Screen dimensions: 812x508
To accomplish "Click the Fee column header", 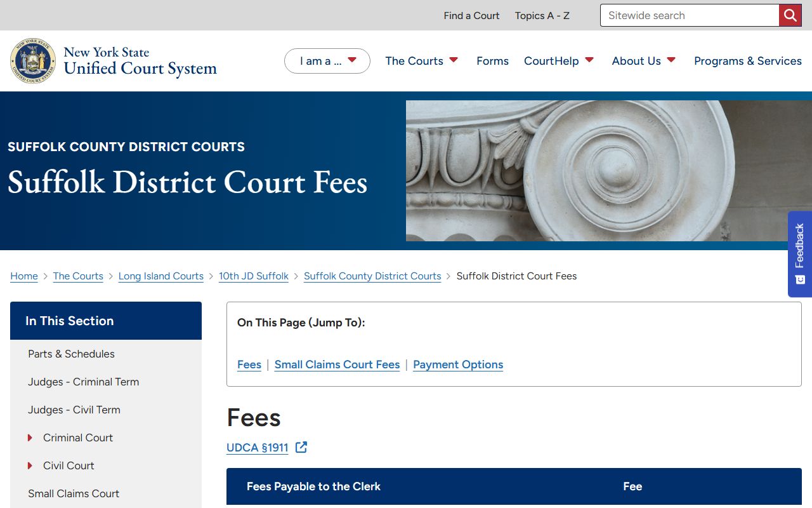I will [x=632, y=486].
